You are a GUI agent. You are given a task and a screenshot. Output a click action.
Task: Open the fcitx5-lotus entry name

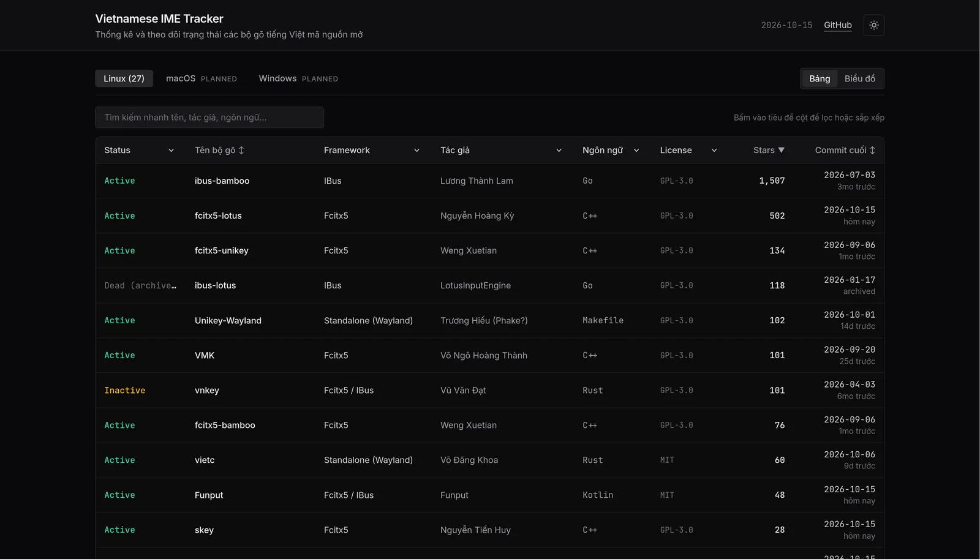[x=218, y=216]
